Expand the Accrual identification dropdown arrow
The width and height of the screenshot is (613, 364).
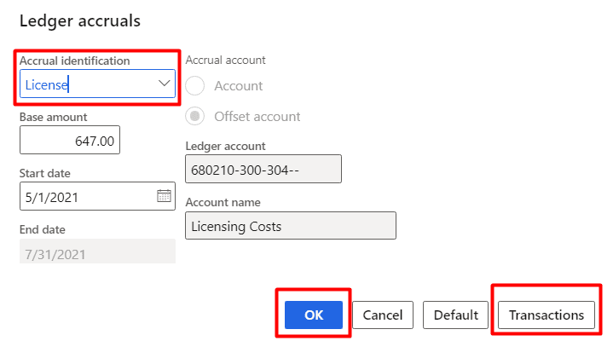coord(164,84)
